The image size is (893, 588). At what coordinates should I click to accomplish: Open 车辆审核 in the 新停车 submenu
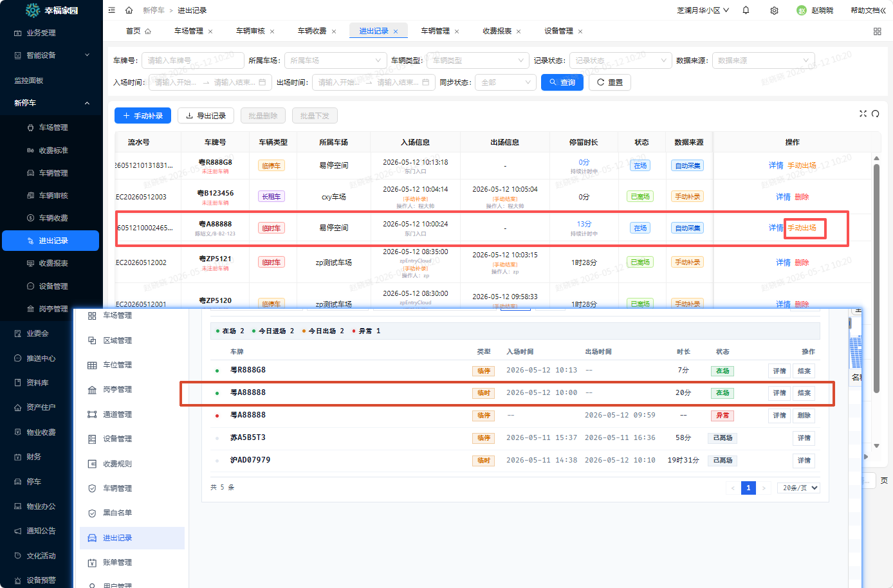[x=53, y=196]
